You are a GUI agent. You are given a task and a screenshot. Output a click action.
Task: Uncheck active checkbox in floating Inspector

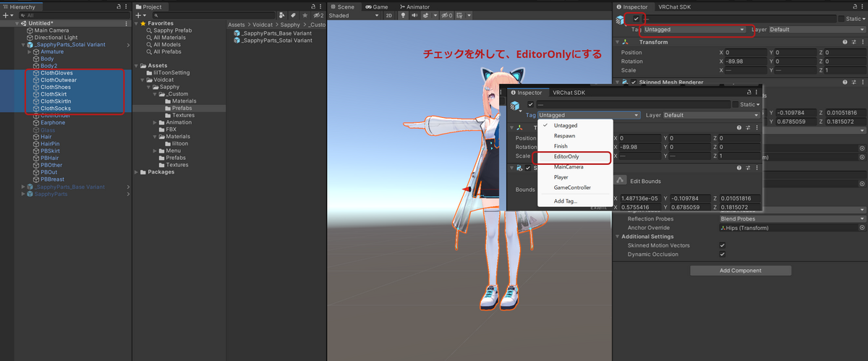tap(530, 105)
